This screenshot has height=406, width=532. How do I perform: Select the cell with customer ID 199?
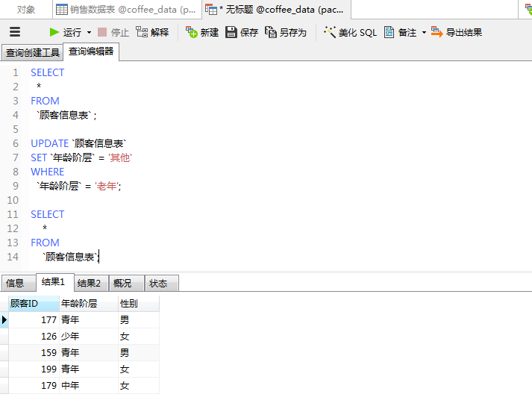pos(34,369)
